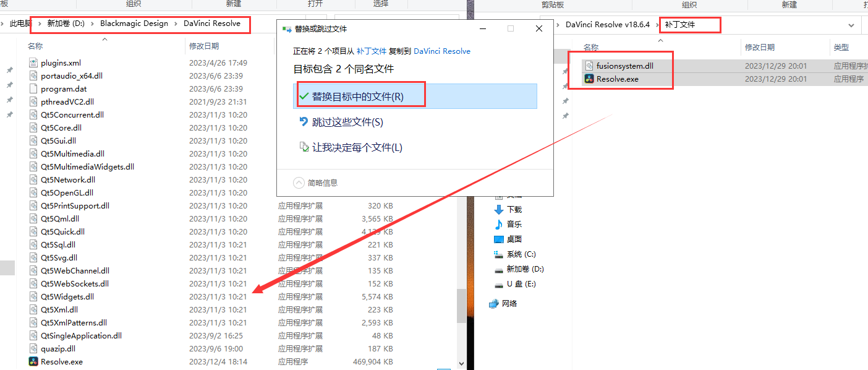Image resolution: width=868 pixels, height=370 pixels.
Task: Select the Qt5WebChannel.dll file name
Action: (x=75, y=270)
